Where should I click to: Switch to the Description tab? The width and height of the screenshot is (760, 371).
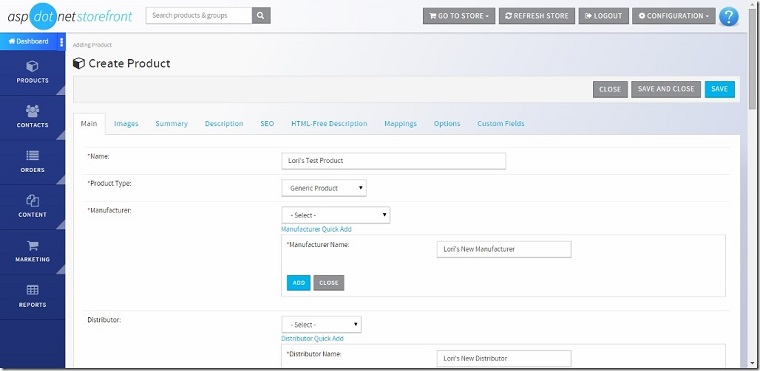click(224, 124)
